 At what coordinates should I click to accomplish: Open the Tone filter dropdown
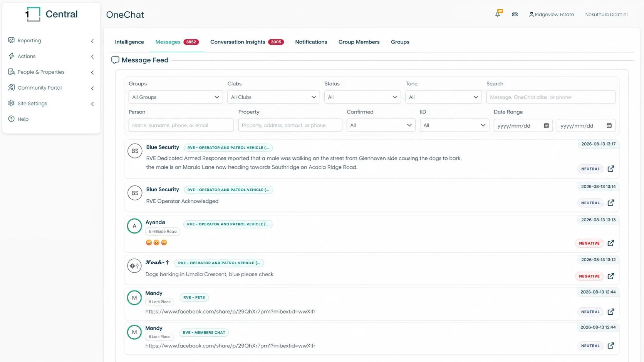coord(444,97)
